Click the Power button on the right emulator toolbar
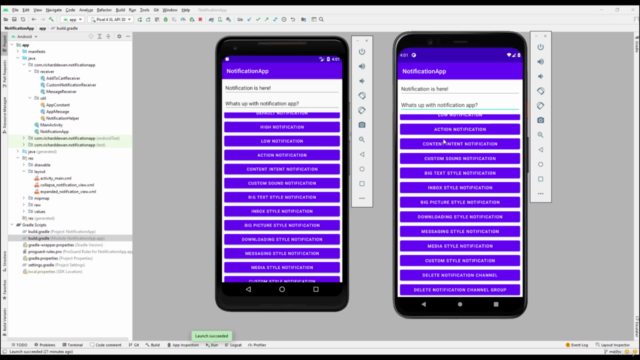Viewport: 640px width, 360px height. click(x=541, y=47)
